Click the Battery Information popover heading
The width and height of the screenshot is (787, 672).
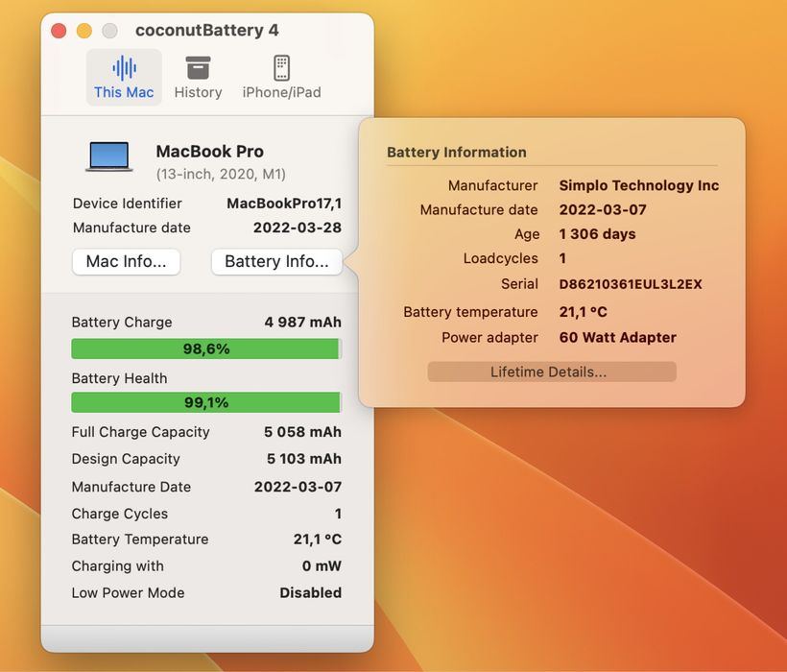457,152
